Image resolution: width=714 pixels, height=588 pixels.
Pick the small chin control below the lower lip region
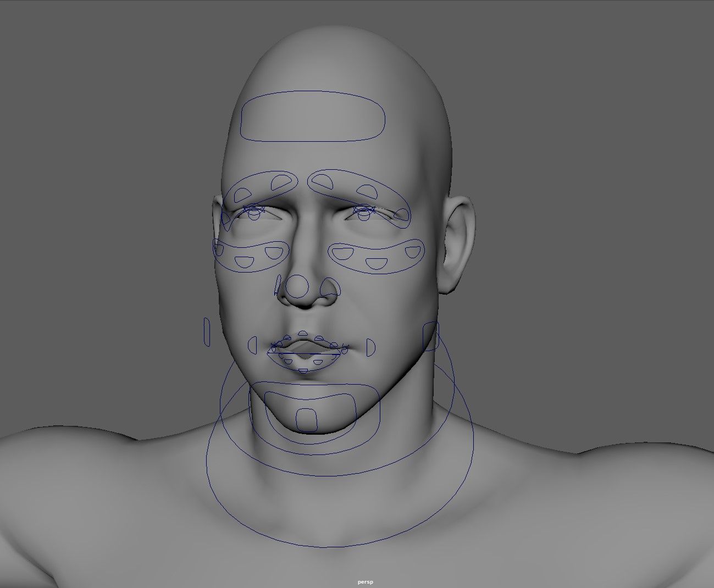tap(307, 419)
